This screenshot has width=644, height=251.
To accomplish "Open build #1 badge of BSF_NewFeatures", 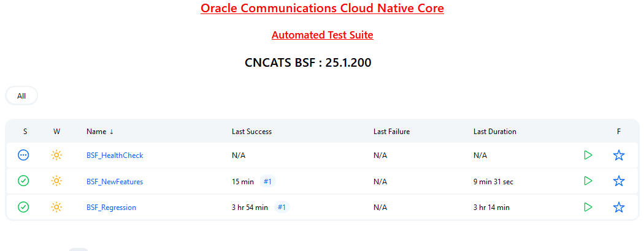I will (x=268, y=181).
